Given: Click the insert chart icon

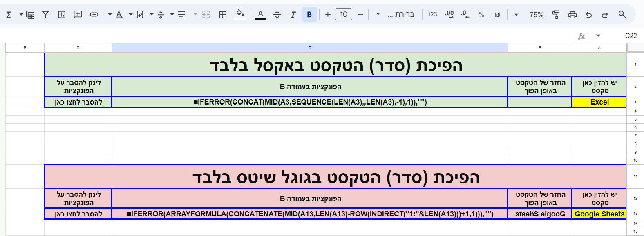Looking at the screenshot, I should (x=62, y=15).
